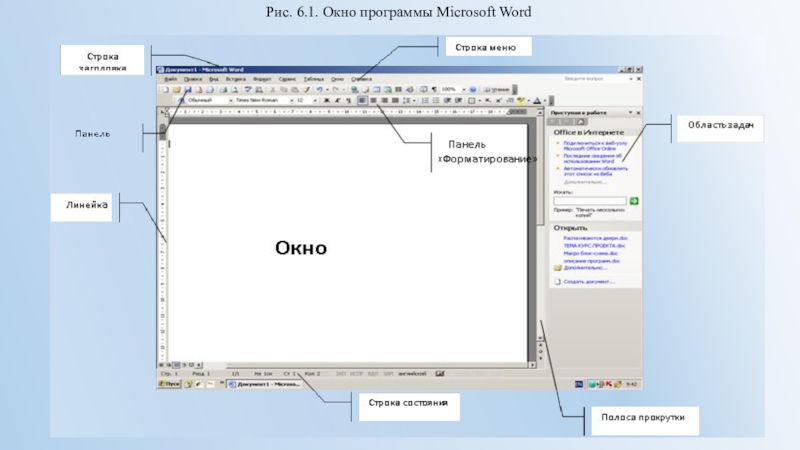Click the Введите вопрос help box
The image size is (800, 450).
coord(595,79)
